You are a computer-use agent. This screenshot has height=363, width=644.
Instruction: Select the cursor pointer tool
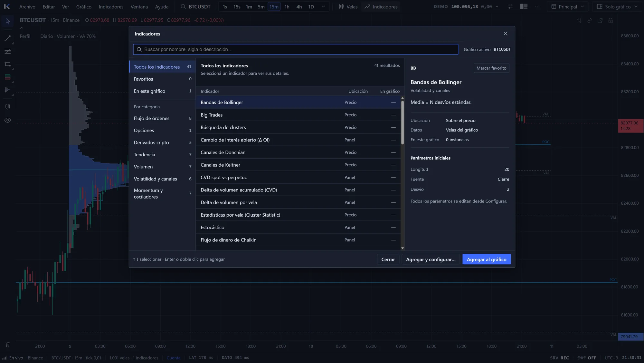[x=8, y=21]
